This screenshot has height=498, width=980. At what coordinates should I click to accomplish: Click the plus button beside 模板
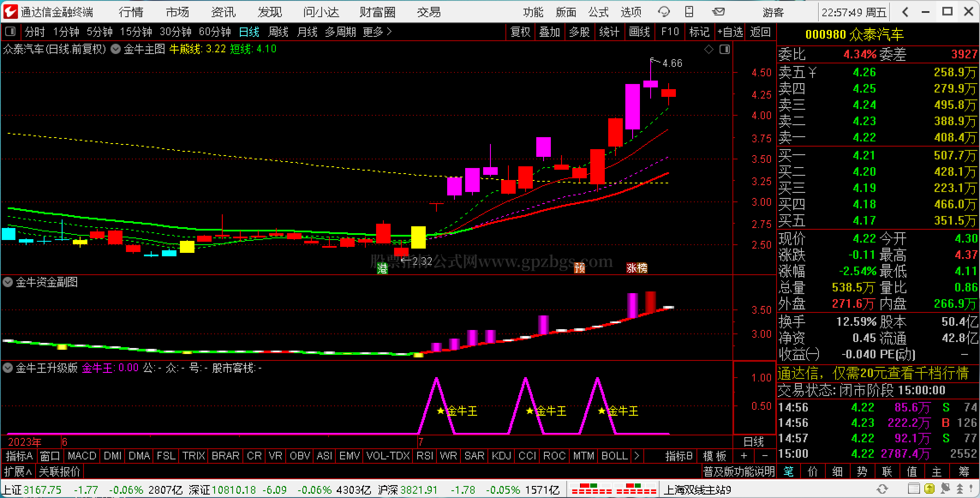click(744, 456)
